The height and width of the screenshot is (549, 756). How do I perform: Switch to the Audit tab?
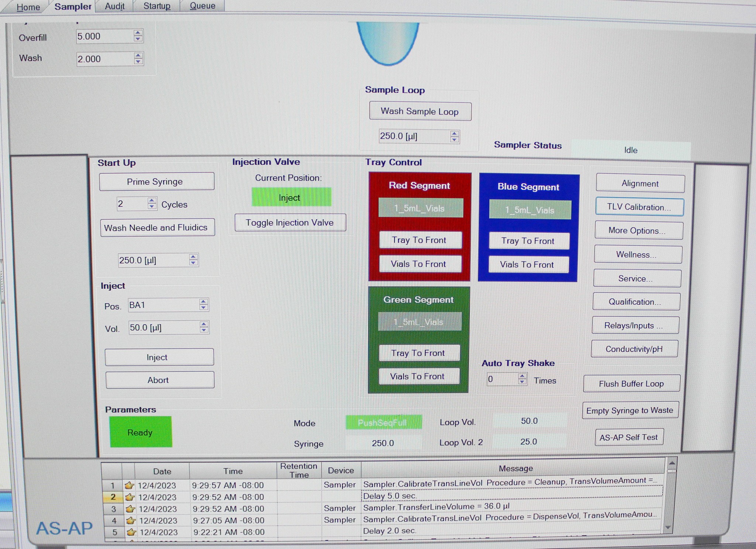[x=114, y=6]
